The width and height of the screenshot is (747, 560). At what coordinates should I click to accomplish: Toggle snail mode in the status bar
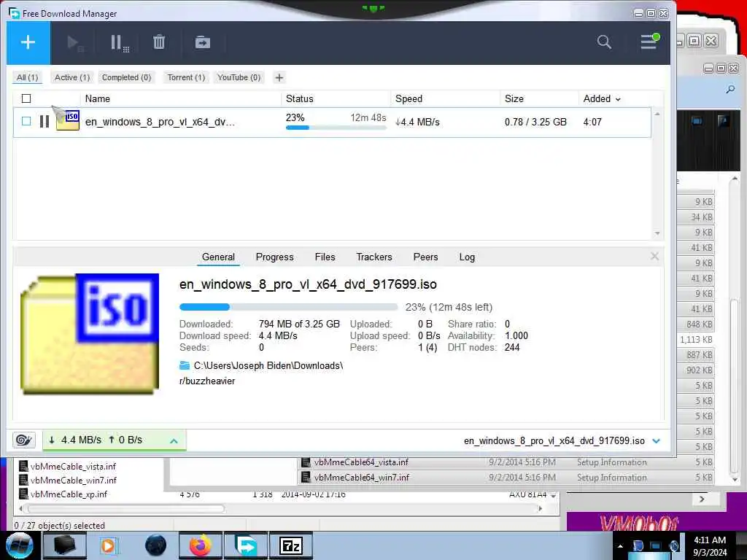point(24,440)
